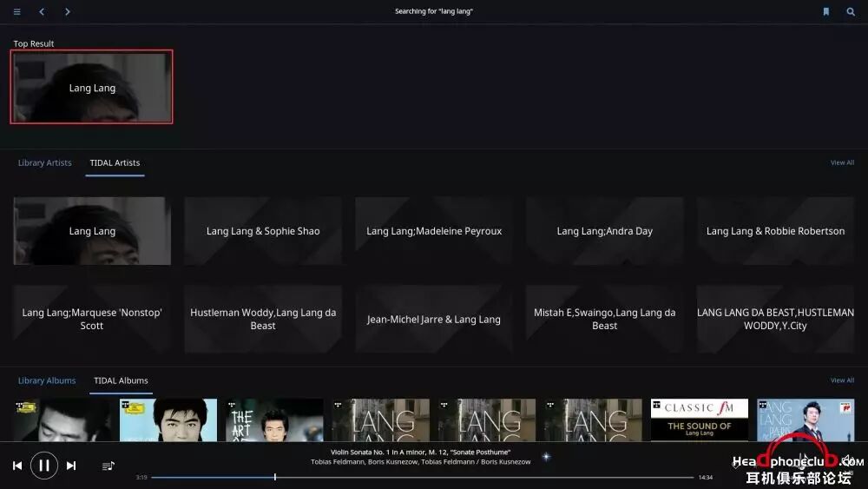This screenshot has width=868, height=489.
Task: Open LANG LANG DA BEAST,HUSTLEMAN WODDY,Y.City card
Action: 775,319
